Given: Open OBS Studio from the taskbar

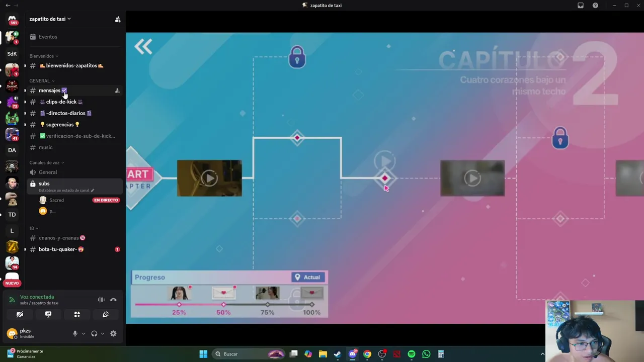Looking at the screenshot, I should coord(382,354).
